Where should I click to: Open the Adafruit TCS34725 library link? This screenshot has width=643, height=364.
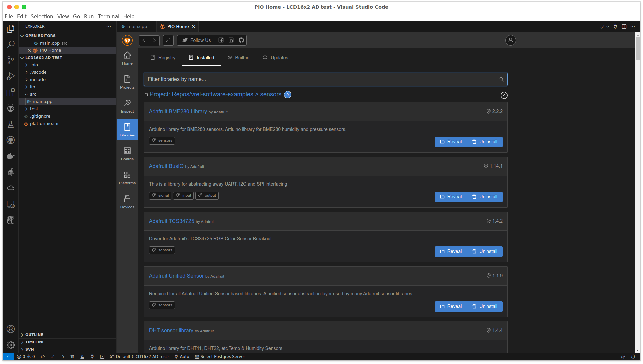click(171, 221)
